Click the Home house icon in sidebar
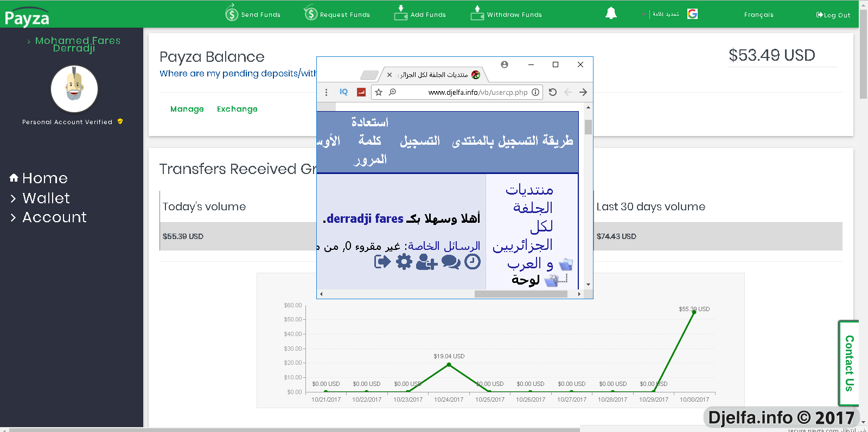The height and width of the screenshot is (432, 868). (x=14, y=178)
